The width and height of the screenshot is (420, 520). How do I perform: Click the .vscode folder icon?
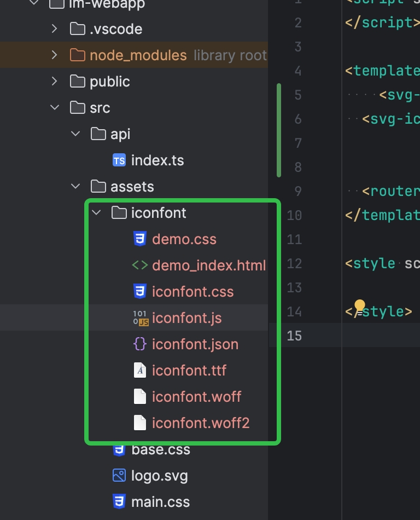[78, 29]
